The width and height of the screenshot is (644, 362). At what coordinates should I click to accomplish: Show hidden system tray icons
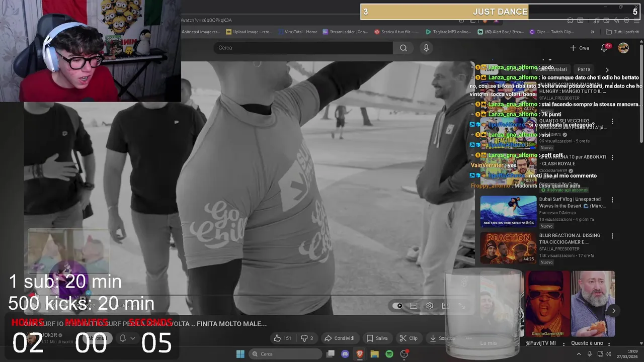click(x=579, y=354)
